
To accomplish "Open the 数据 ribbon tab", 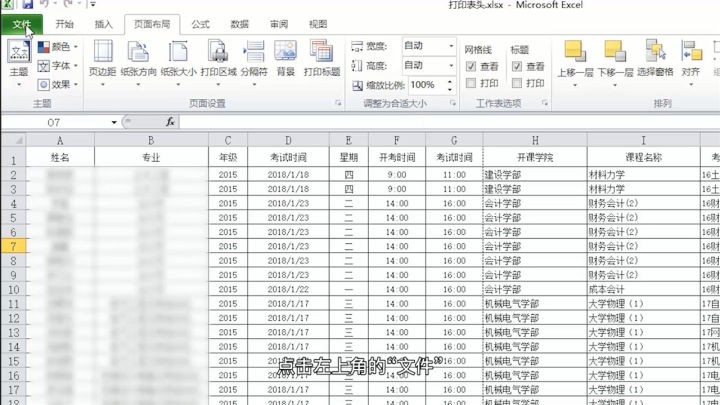I will tap(239, 24).
